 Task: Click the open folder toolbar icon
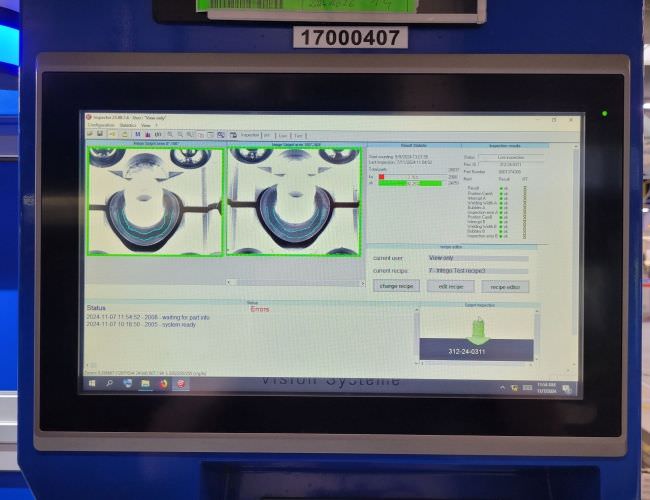[x=90, y=134]
